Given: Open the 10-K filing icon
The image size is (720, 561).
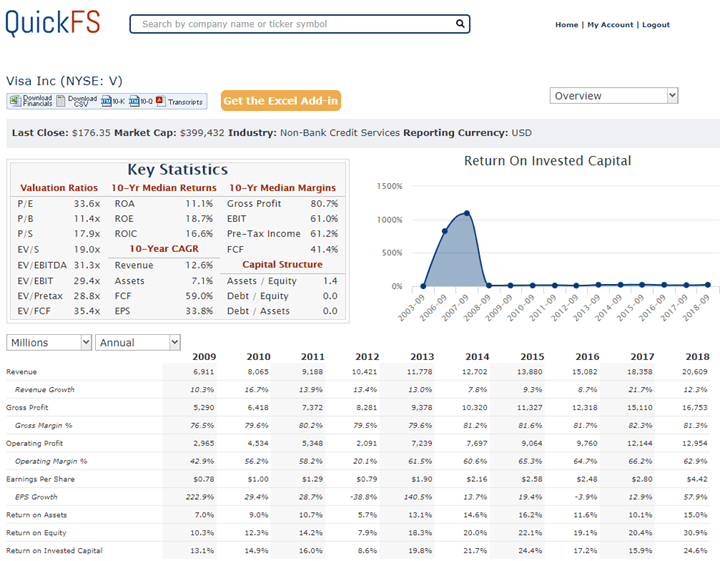Looking at the screenshot, I should pyautogui.click(x=106, y=101).
